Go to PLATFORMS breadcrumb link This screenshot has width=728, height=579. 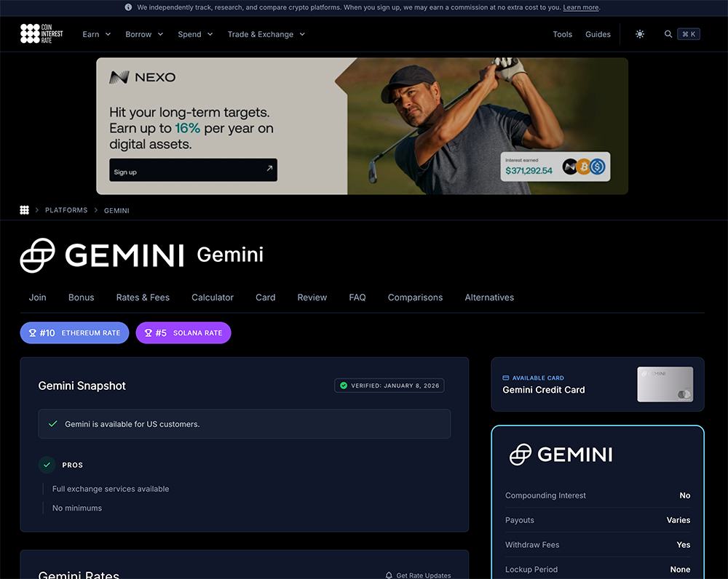click(66, 210)
